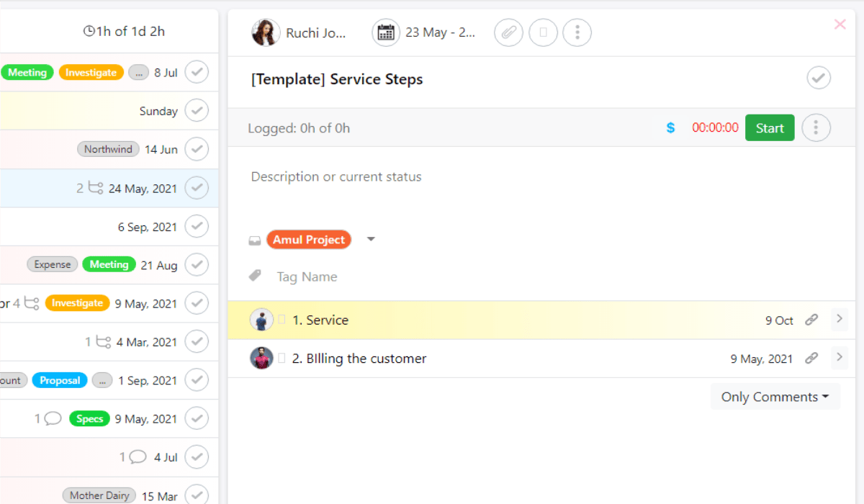This screenshot has height=504, width=864.
Task: Mark Template Service Steps task complete
Action: pos(819,78)
